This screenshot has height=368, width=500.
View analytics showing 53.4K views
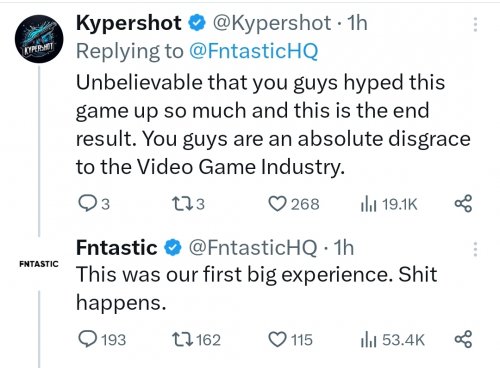(x=392, y=340)
